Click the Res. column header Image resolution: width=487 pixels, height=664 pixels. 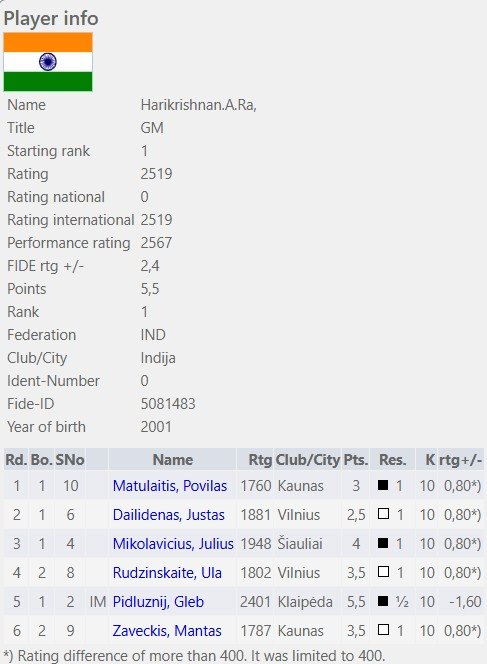tap(393, 459)
